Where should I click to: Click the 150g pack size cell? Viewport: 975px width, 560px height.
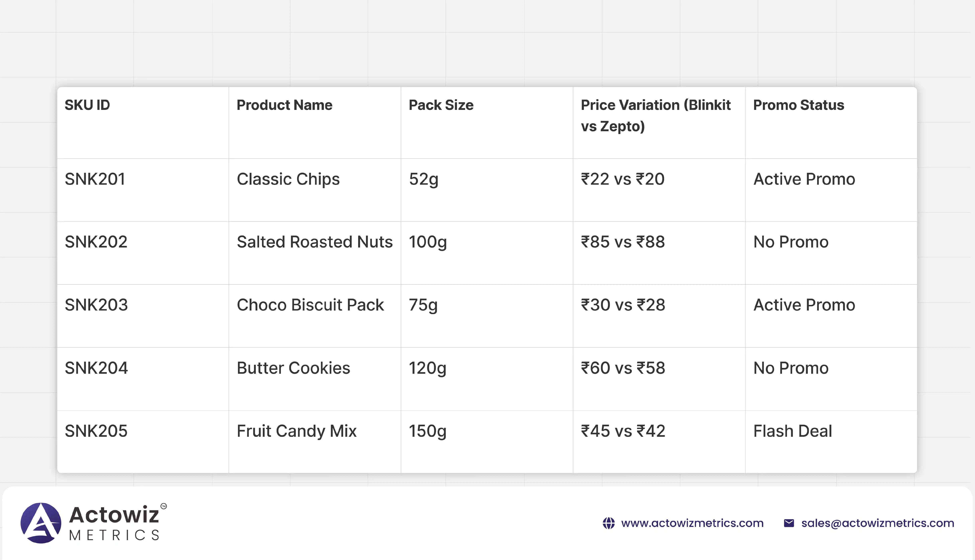[427, 431]
